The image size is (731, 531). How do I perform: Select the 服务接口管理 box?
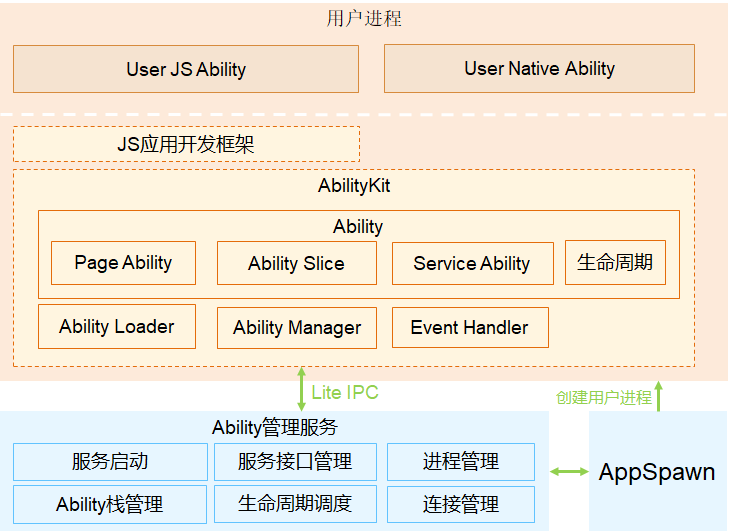click(295, 462)
